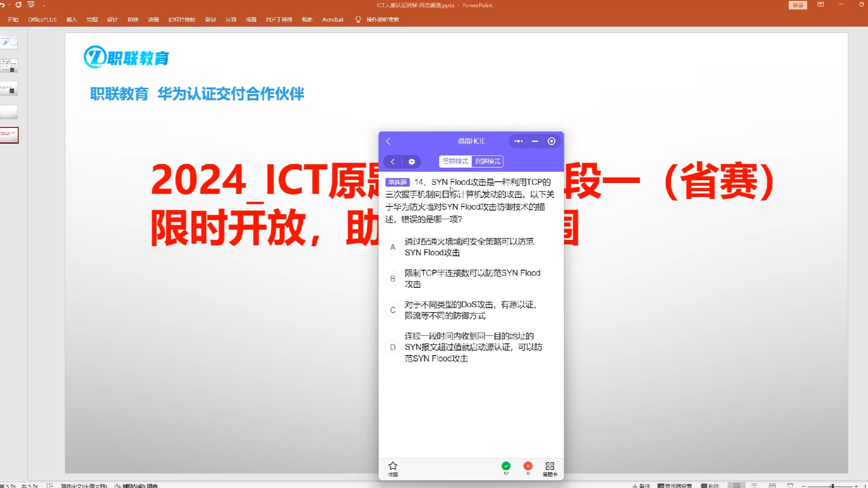Open the 视图 view tab
The height and width of the screenshot is (488, 868).
251,19
